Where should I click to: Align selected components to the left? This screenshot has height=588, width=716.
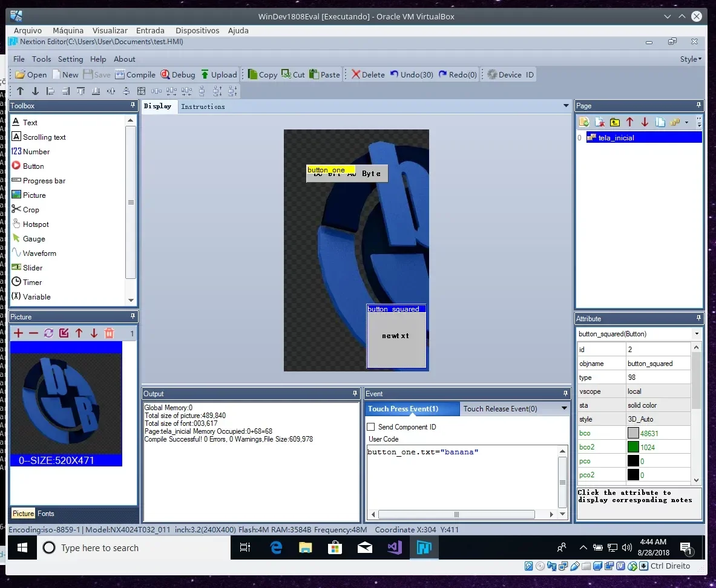click(50, 91)
